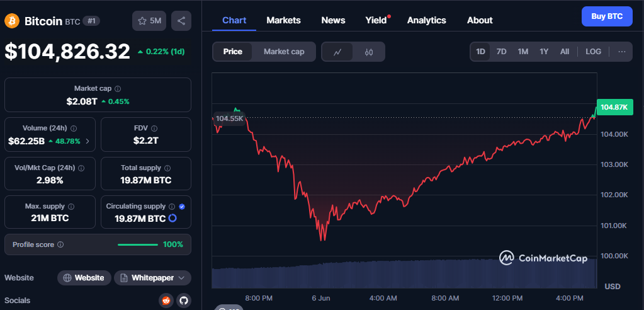Set chart range to 7D
644x310 pixels.
coord(502,52)
